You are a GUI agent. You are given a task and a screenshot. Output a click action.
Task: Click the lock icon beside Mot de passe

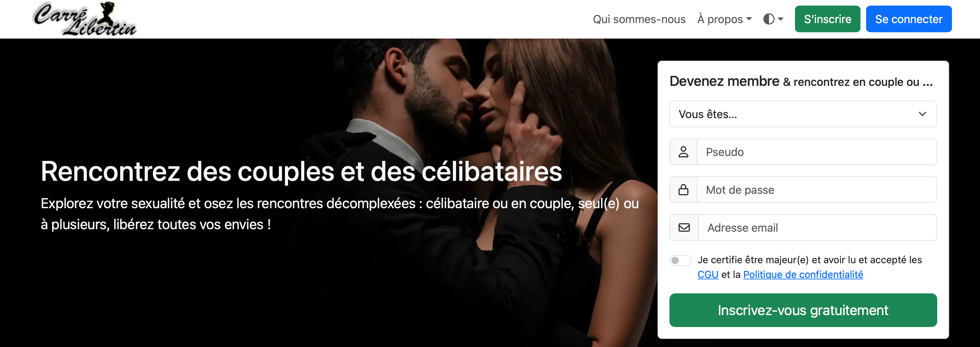click(683, 190)
